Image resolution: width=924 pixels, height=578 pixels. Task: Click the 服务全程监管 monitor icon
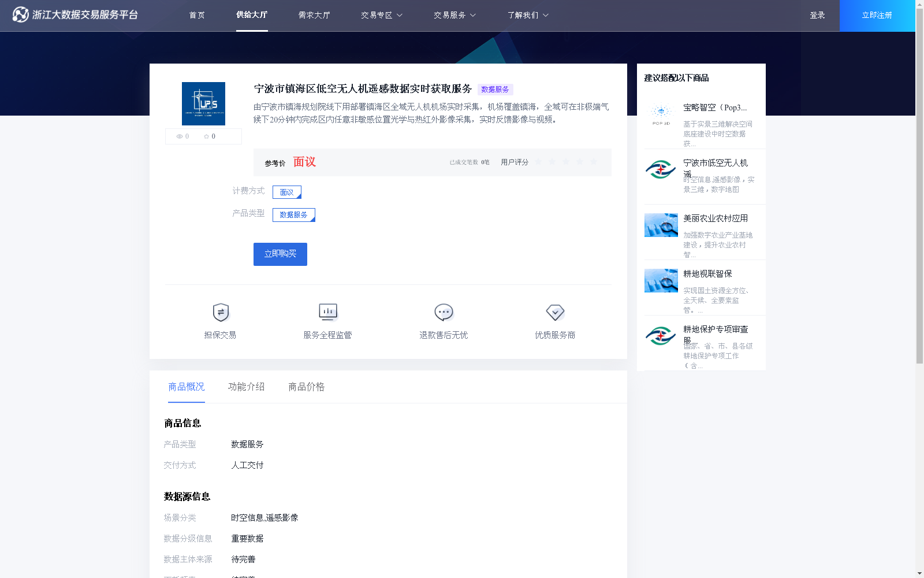coord(328,312)
